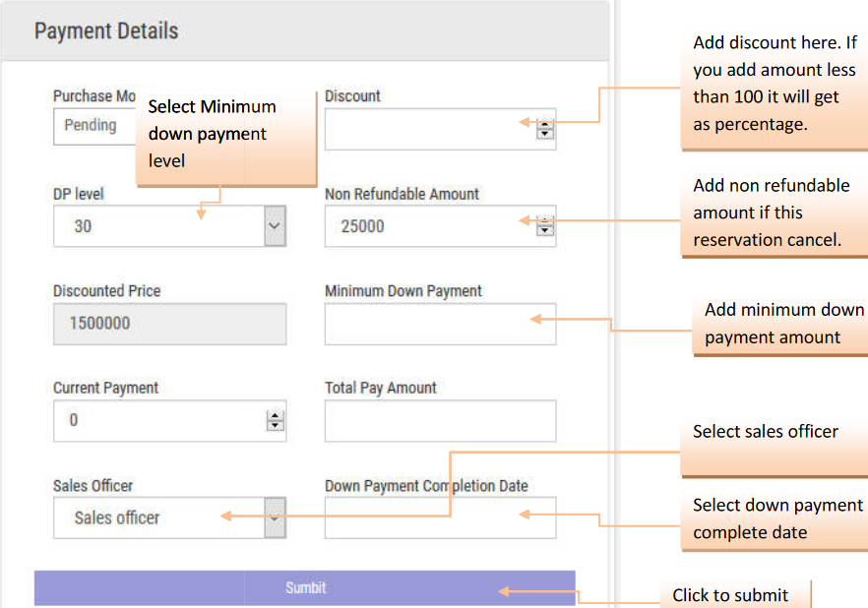Click the 'Add discount here' callout note

(775, 84)
